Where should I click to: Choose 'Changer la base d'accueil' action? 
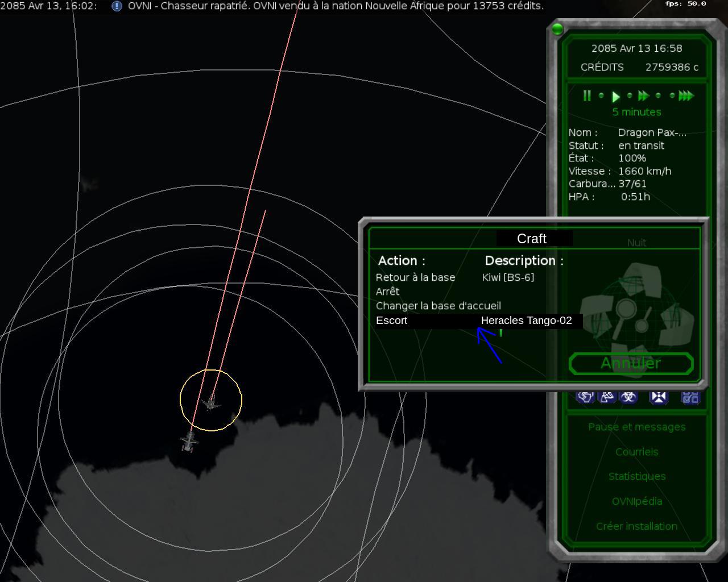(439, 306)
